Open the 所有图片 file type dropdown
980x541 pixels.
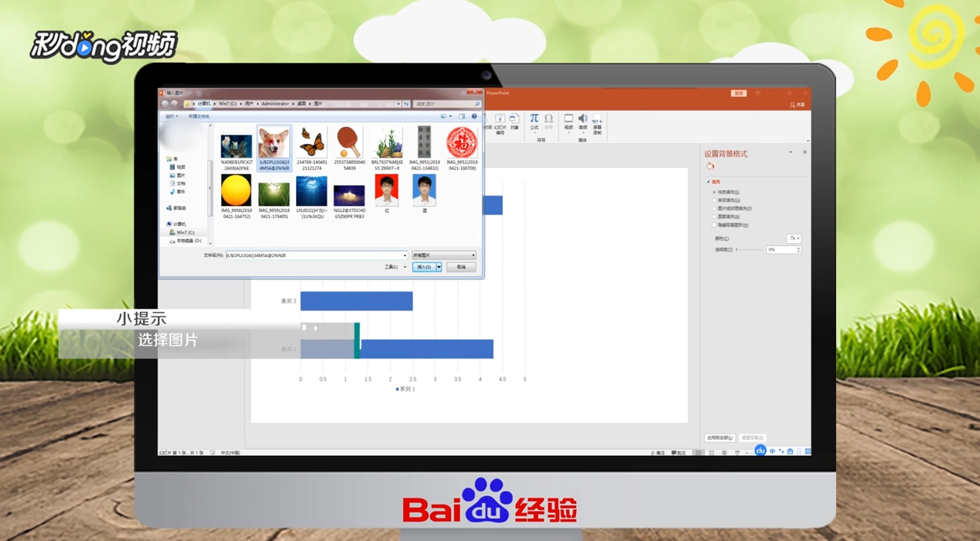443,255
